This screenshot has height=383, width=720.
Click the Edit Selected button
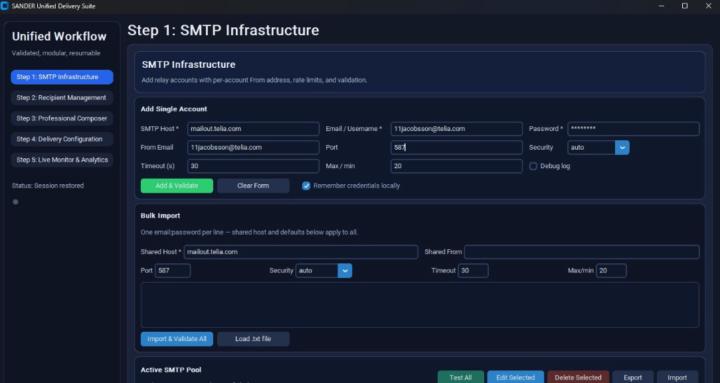coord(516,377)
